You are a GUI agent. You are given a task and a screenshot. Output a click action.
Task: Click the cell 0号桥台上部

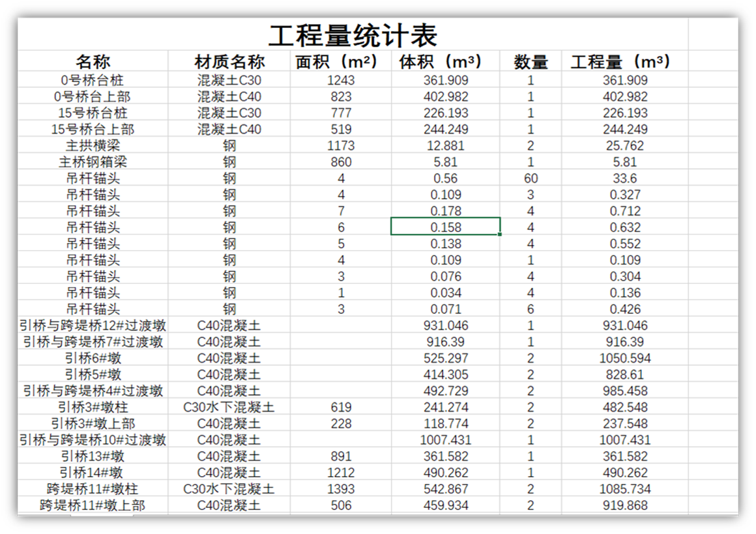click(93, 96)
